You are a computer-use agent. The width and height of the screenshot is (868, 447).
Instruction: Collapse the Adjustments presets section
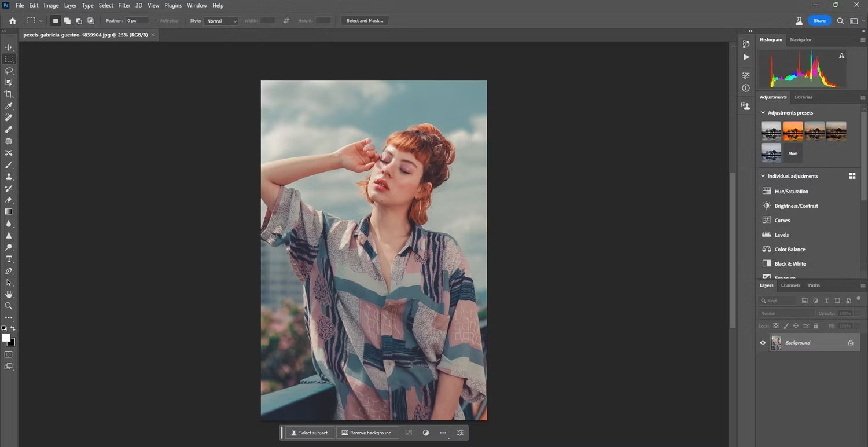[x=763, y=113]
